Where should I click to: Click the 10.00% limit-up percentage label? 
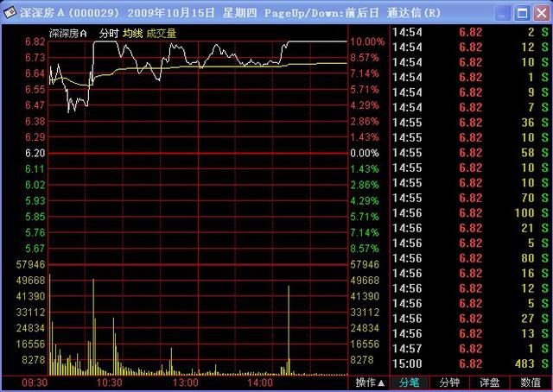pos(367,41)
